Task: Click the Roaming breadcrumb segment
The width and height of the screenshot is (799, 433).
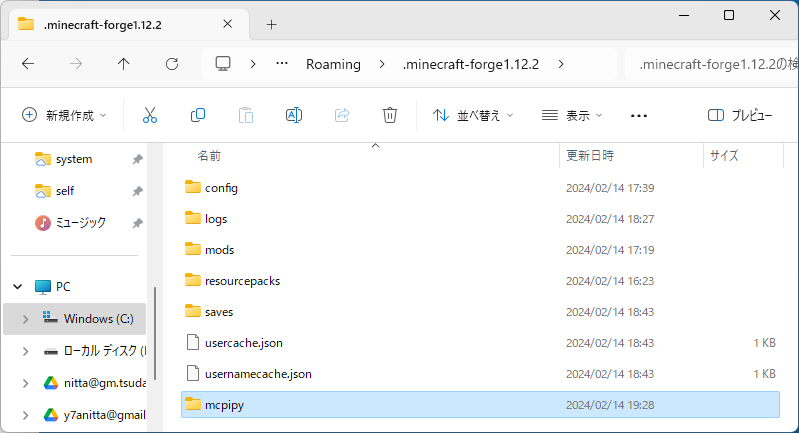Action: pyautogui.click(x=332, y=64)
